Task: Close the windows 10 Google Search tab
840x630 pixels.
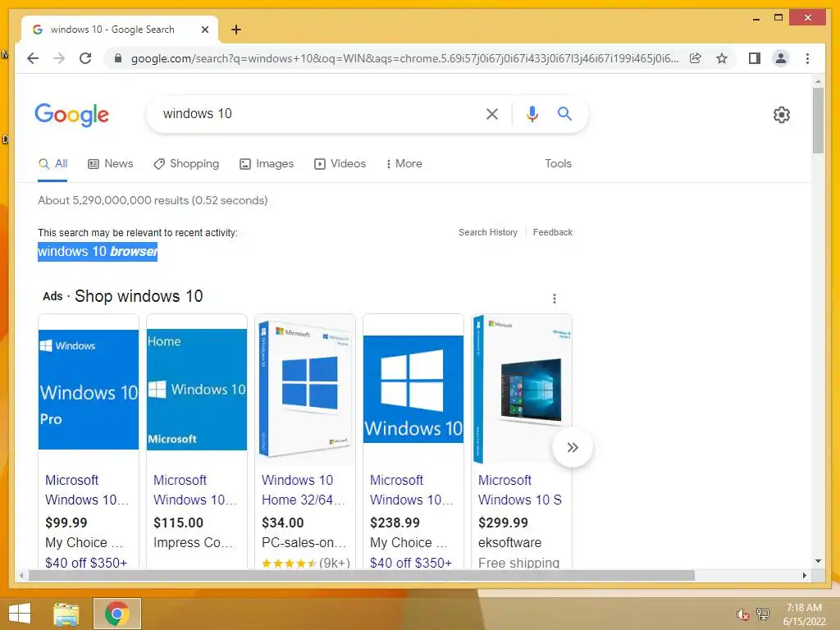Action: (204, 30)
